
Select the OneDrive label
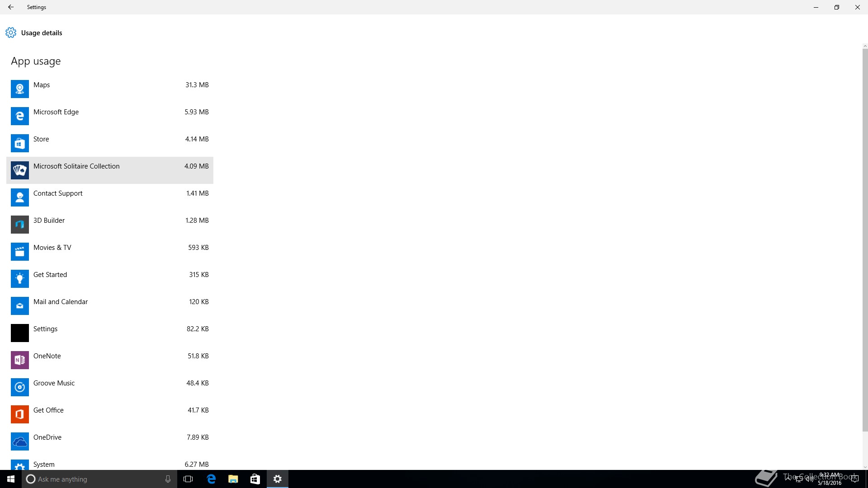[47, 437]
